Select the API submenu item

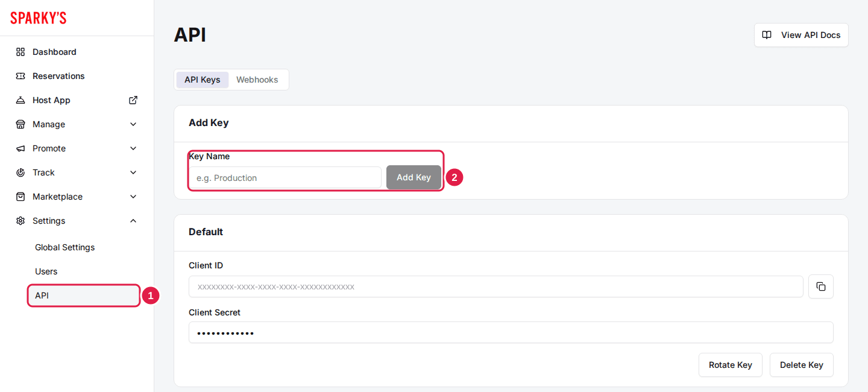83,296
